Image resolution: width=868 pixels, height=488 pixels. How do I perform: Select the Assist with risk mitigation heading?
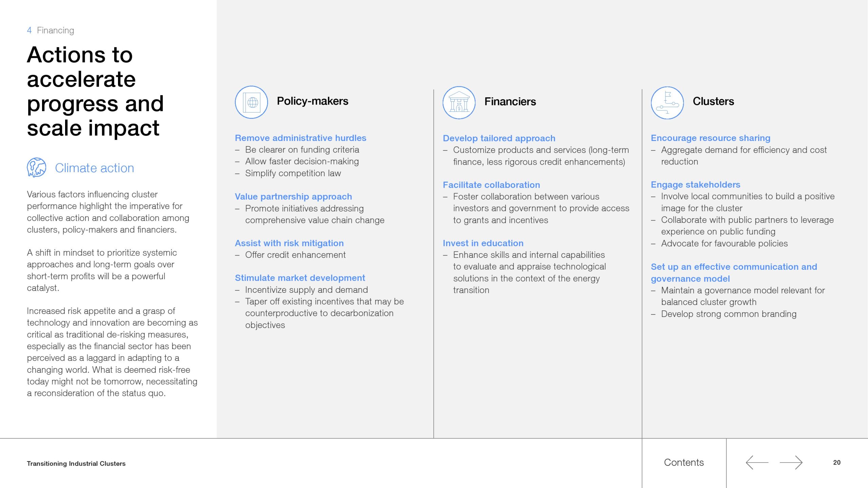point(289,243)
